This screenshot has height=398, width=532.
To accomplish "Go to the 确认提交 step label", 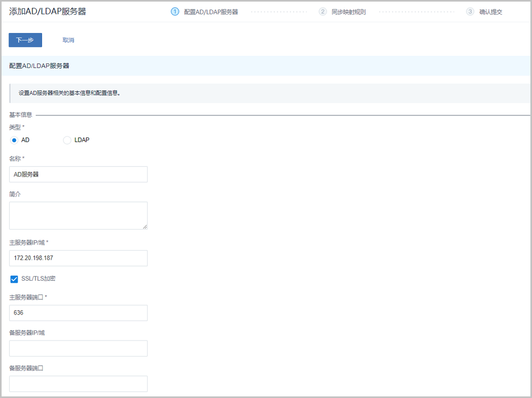I will point(490,12).
